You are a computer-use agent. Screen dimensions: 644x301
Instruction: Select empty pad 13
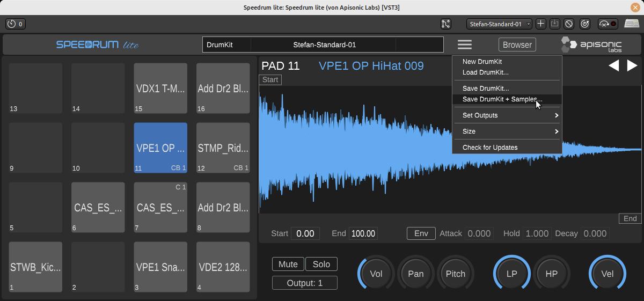(35, 89)
